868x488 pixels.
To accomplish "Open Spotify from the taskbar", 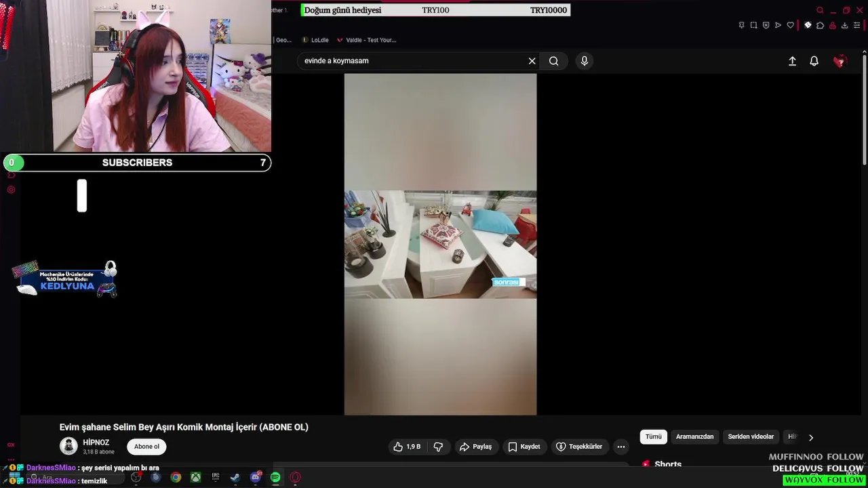I will pos(275,477).
